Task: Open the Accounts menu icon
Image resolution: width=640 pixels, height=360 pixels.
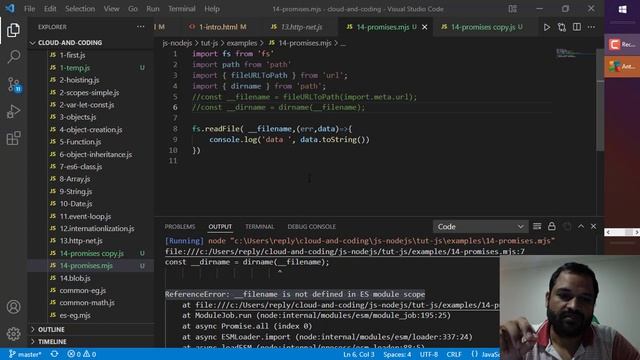Action: (13, 307)
